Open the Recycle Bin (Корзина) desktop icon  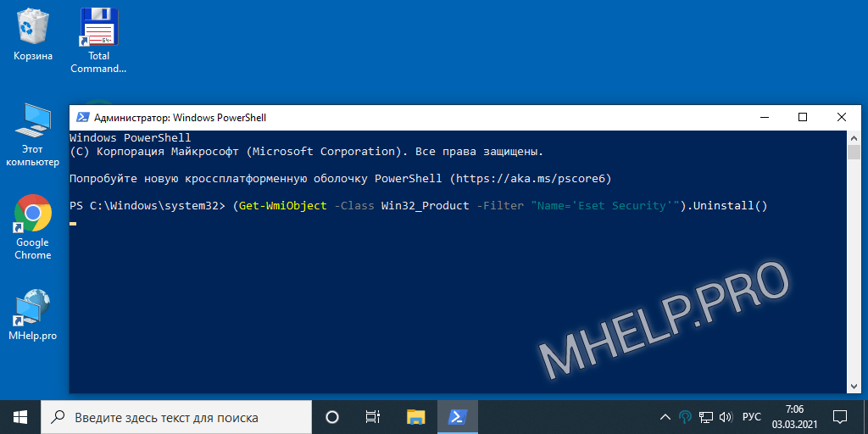click(x=33, y=33)
